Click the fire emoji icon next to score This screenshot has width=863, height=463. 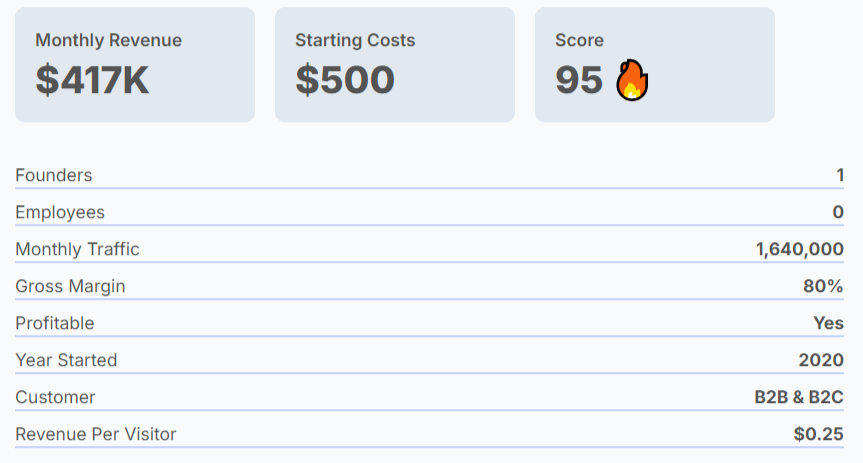632,80
